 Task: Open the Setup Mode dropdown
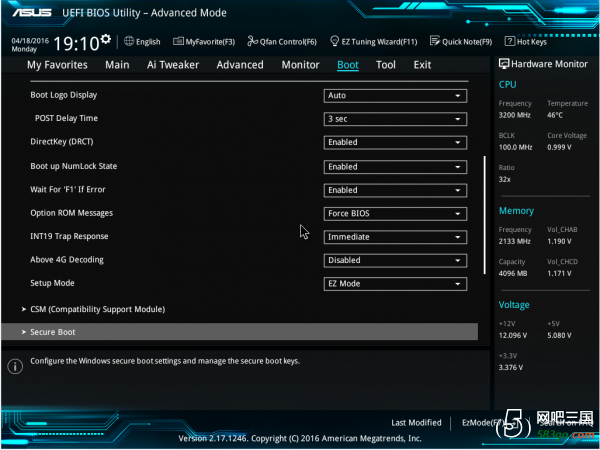click(x=395, y=284)
